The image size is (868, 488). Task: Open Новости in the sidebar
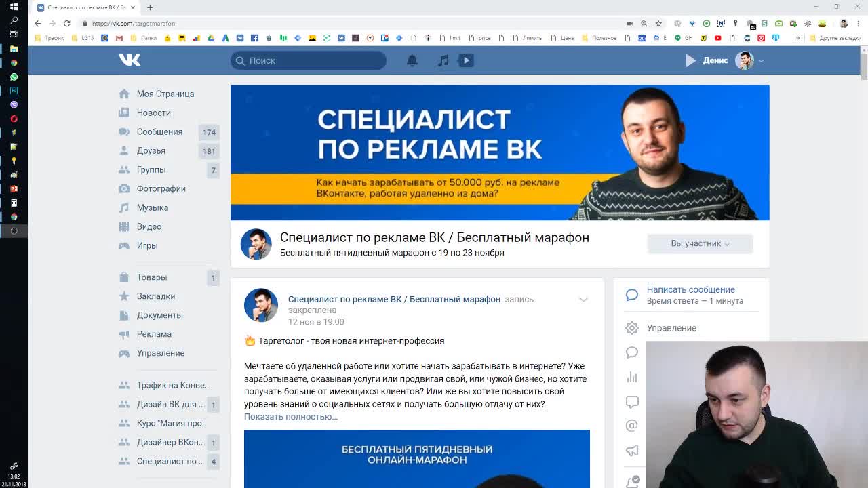pos(154,113)
